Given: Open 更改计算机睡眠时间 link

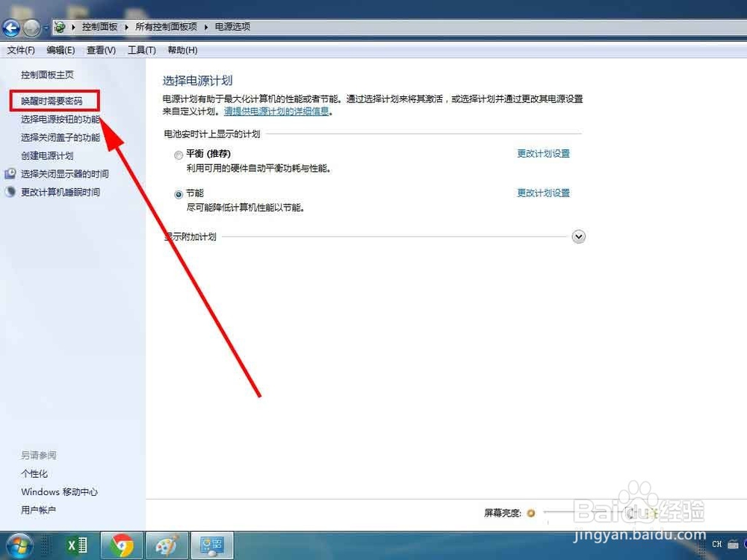Looking at the screenshot, I should pos(61,192).
